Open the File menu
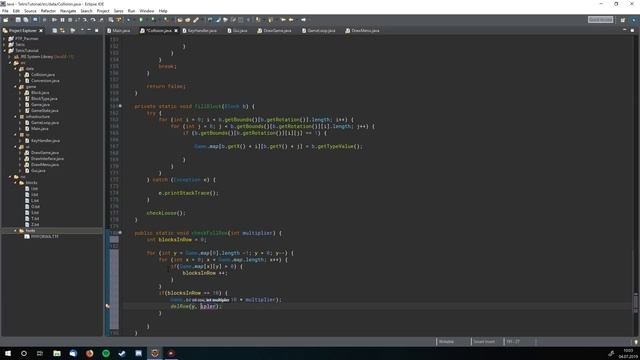Screen dimensions: 640x360 pyautogui.click(x=5, y=11)
